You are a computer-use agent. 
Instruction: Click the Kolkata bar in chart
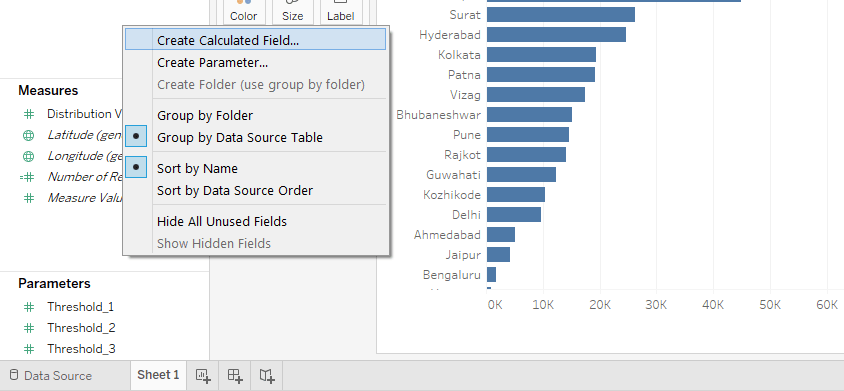(541, 54)
